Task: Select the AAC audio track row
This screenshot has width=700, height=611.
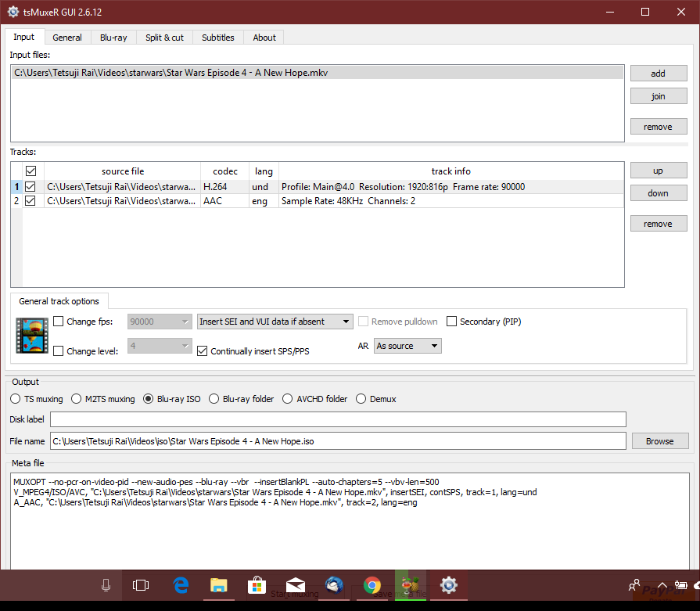Action: 318,201
